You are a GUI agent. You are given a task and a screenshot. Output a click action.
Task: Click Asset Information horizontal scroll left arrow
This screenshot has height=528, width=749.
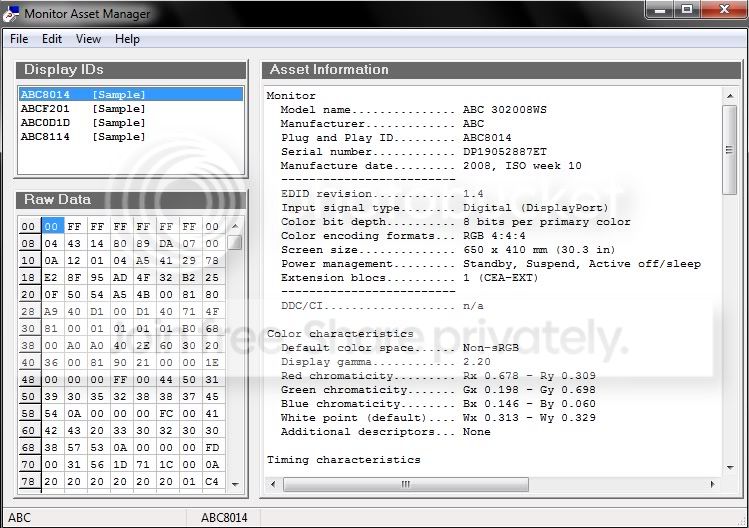pos(273,484)
